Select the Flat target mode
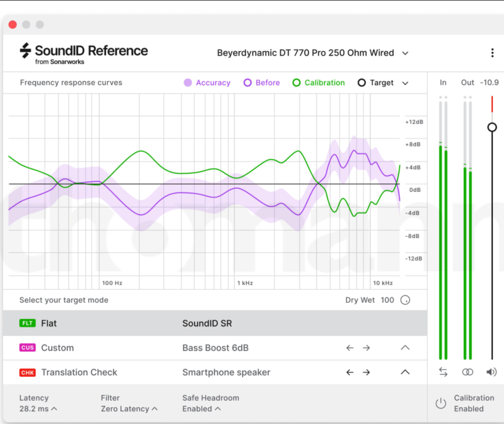 (215, 323)
